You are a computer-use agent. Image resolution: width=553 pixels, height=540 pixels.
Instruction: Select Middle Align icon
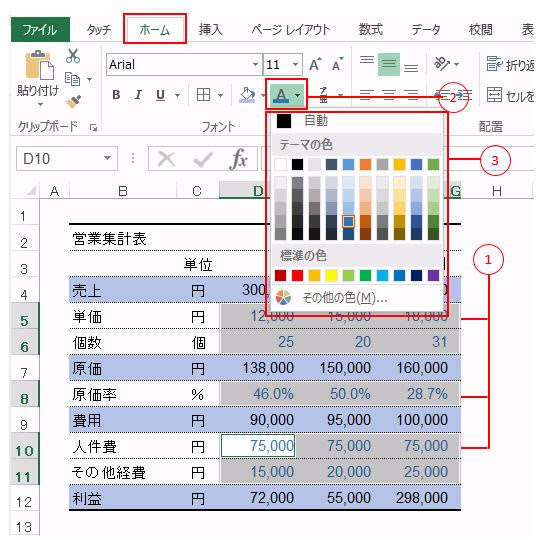(389, 64)
